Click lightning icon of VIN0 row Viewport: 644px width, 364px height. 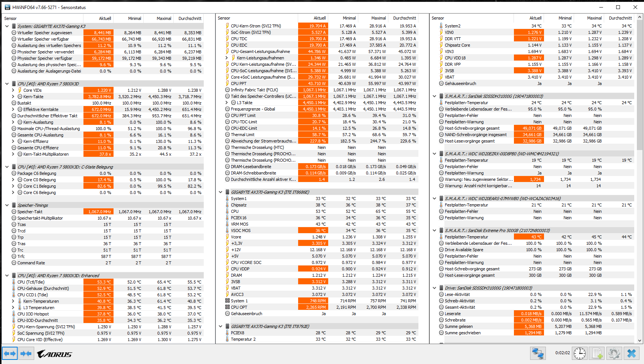[441, 32]
